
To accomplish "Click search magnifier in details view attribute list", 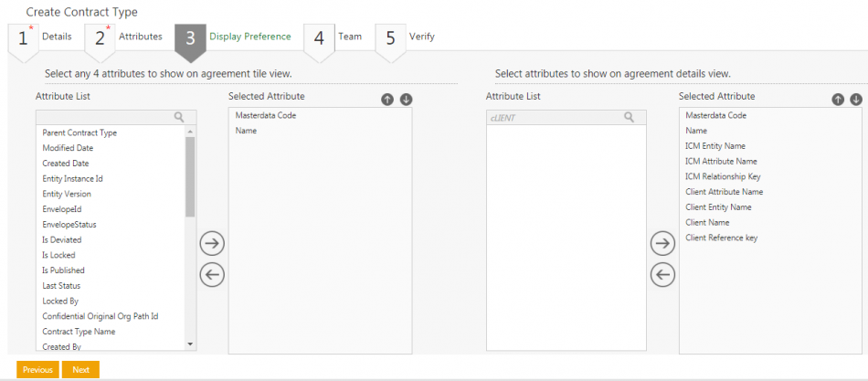I will coord(629,117).
